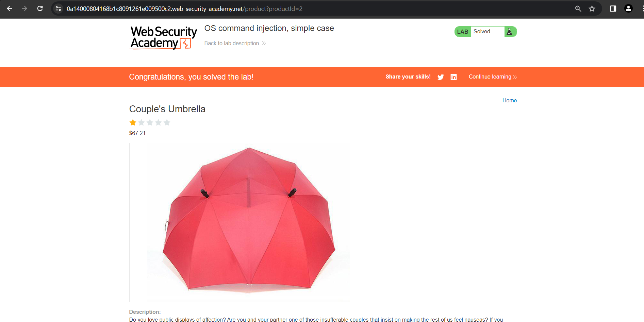Image resolution: width=644 pixels, height=322 pixels.
Task: Click the Couple's Umbrella product title
Action: 167,109
